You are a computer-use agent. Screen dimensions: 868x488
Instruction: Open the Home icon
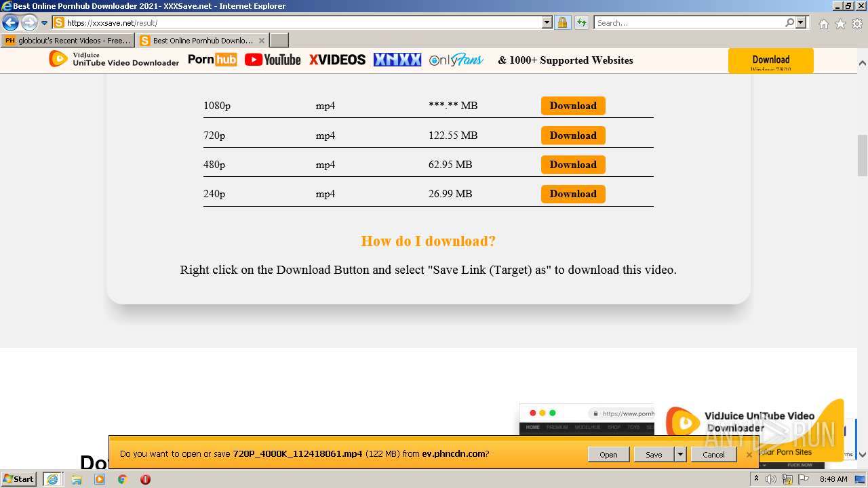coord(823,24)
